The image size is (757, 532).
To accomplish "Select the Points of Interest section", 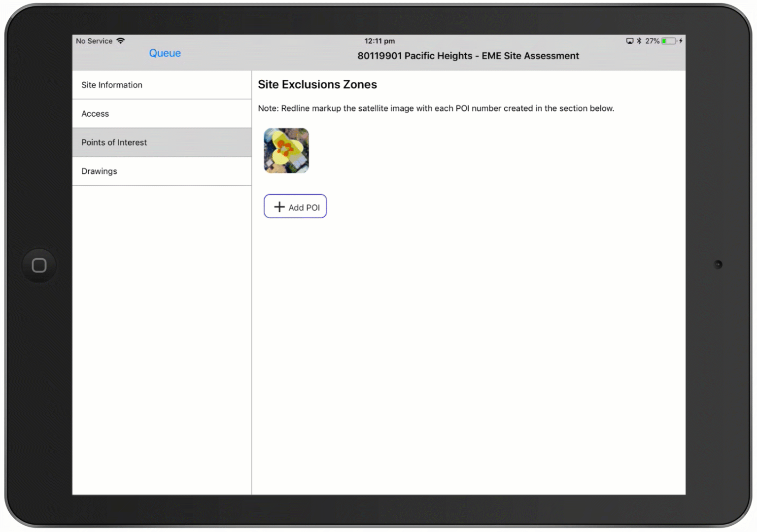I will (x=162, y=142).
